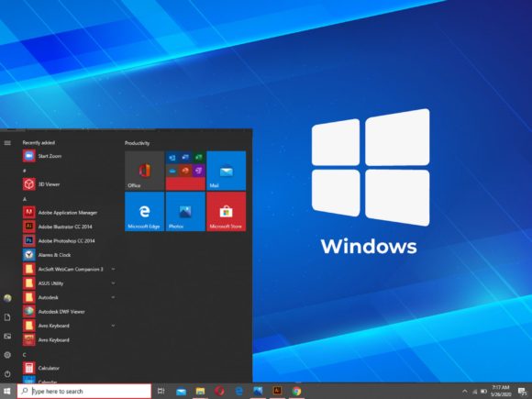Open the Office apps folder tile
This screenshot has width=532, height=399.
(185, 171)
